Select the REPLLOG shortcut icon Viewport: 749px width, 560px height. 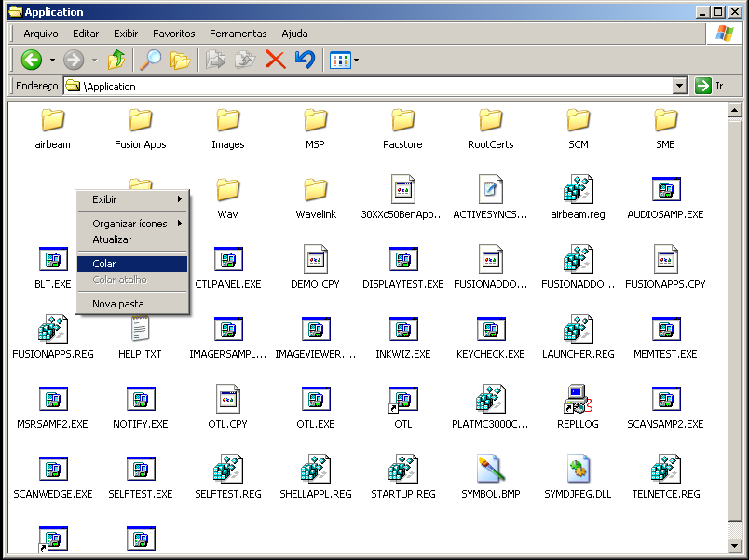point(578,399)
